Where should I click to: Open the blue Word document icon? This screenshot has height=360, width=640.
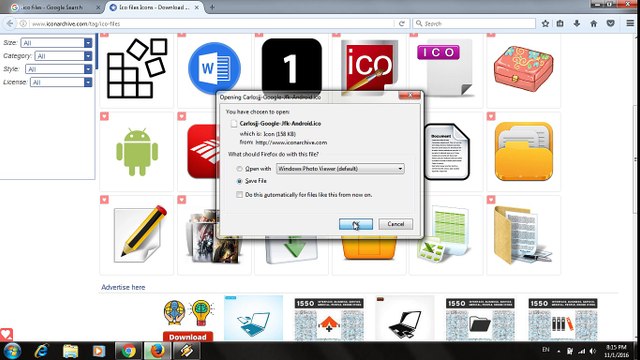point(214,68)
